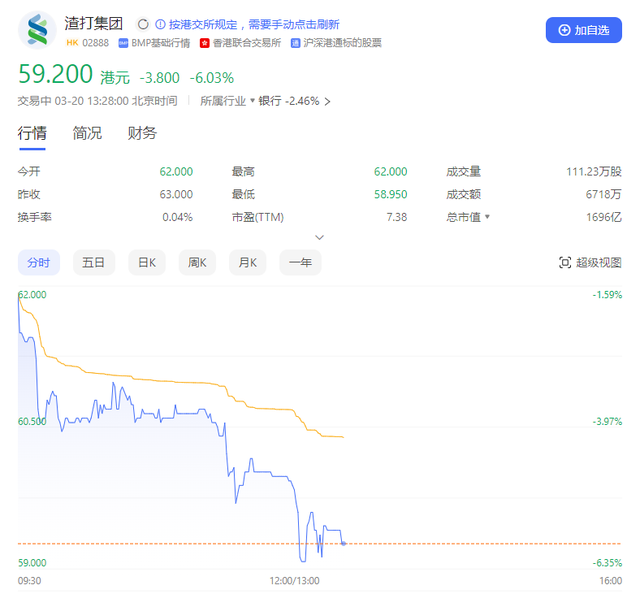Viewport: 640px width, 594px height.
Task: Click the -1.59% axis label
Action: (x=607, y=295)
